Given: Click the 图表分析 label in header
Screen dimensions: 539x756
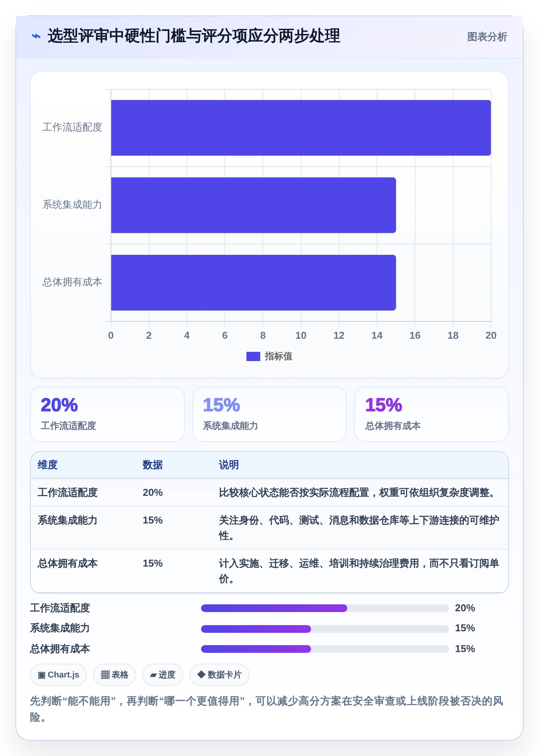Looking at the screenshot, I should [x=487, y=37].
